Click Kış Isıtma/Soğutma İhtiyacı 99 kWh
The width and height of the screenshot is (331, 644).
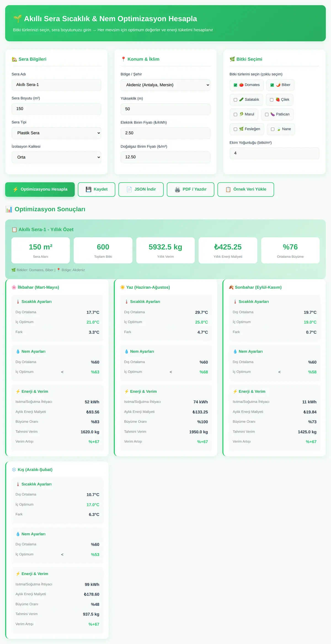coord(92,585)
